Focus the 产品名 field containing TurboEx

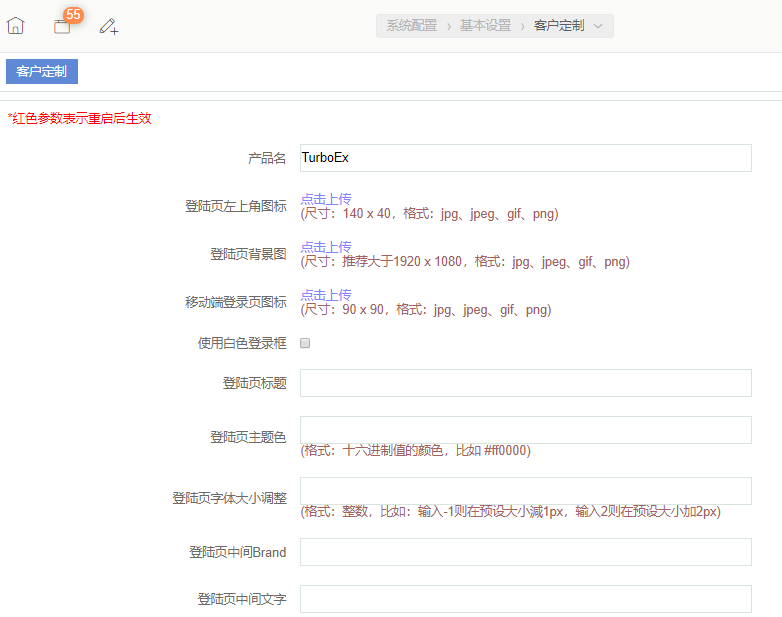tap(525, 158)
